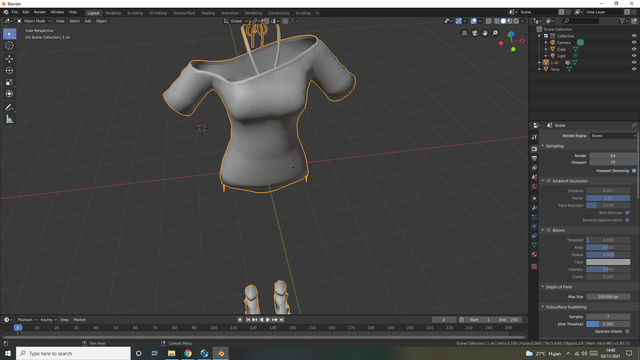
Task: Open Global transform orientation dropdown
Action: point(237,21)
